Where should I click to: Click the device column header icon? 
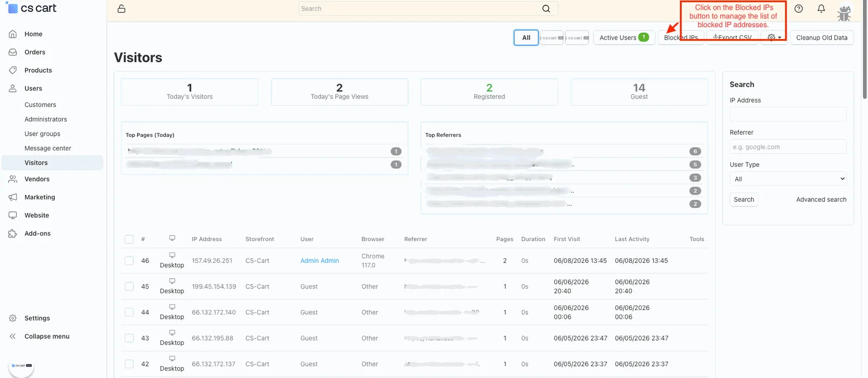[x=172, y=238]
